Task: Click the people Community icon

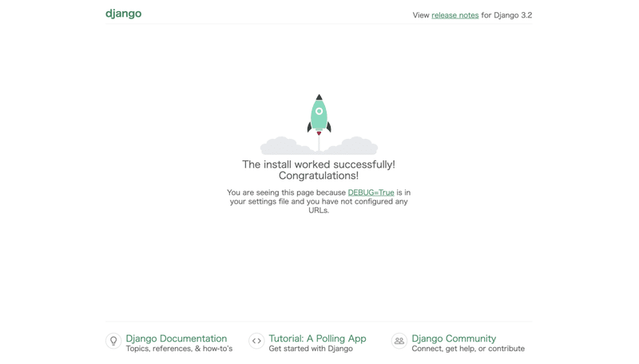Action: pyautogui.click(x=399, y=341)
